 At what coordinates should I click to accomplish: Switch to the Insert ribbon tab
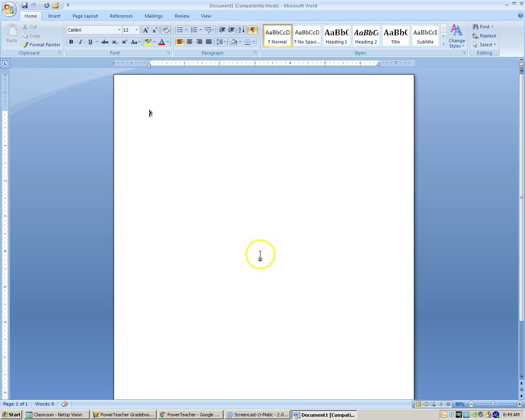coord(54,16)
